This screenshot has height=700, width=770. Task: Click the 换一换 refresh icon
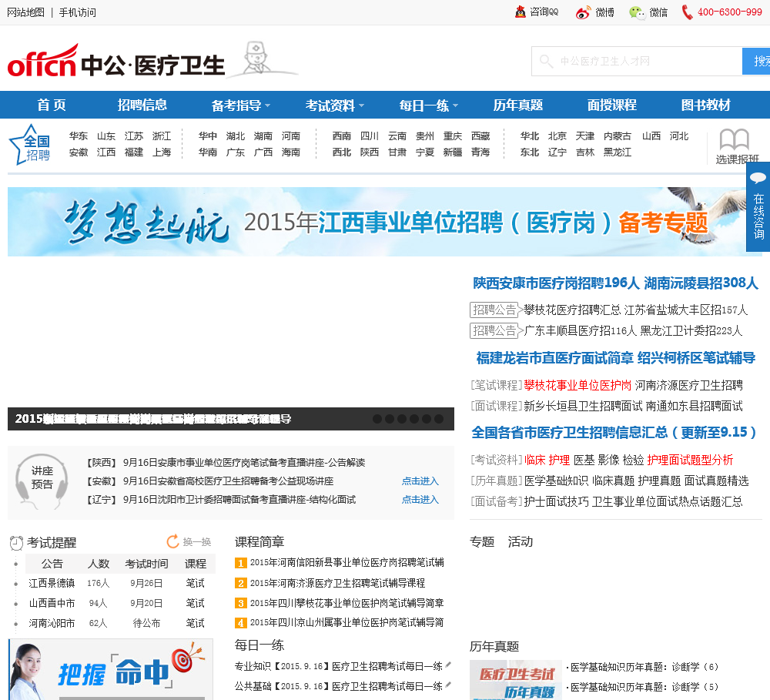(172, 541)
